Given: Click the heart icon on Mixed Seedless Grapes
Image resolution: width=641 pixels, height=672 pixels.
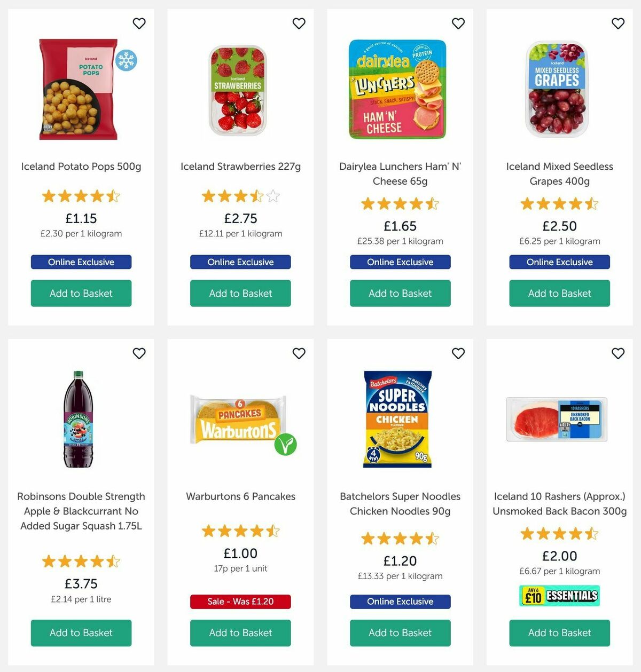Looking at the screenshot, I should point(617,23).
